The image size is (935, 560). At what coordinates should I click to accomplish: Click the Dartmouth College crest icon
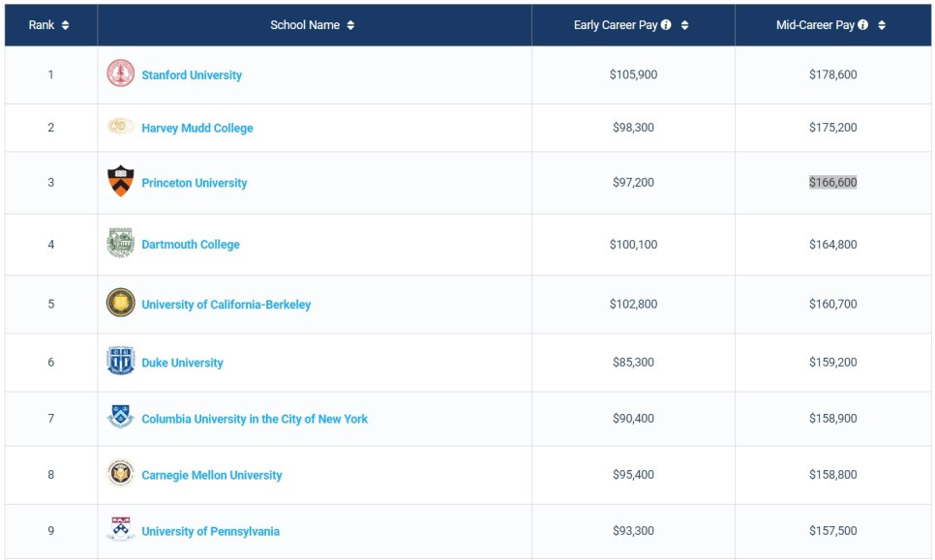coord(120,244)
